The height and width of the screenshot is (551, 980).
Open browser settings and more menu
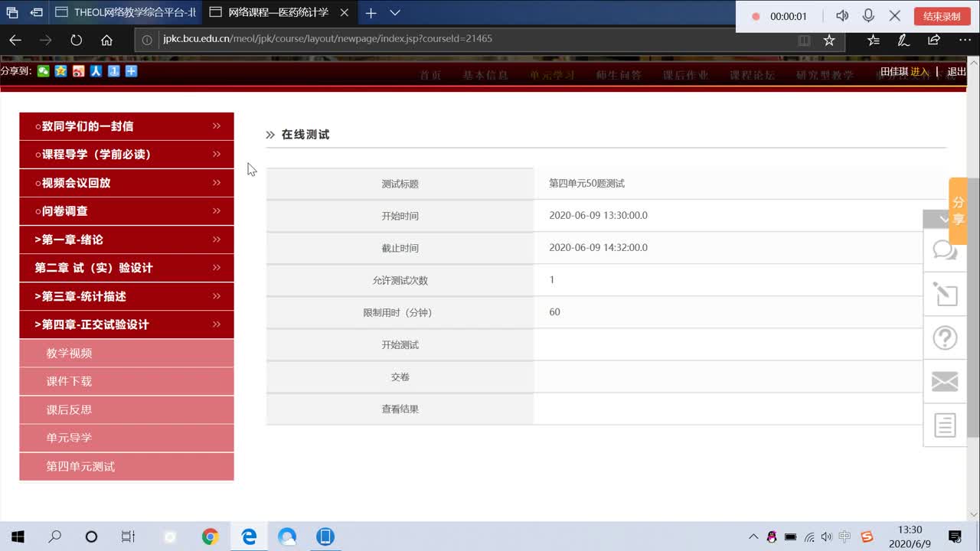965,40
